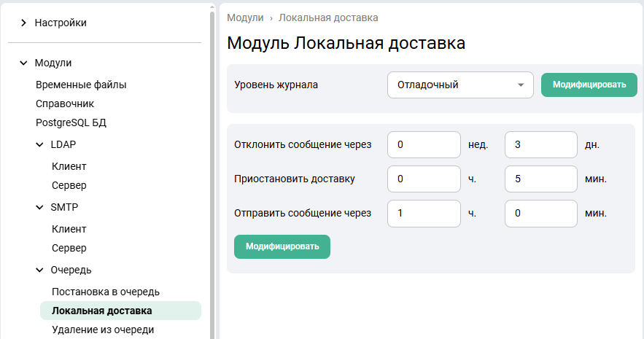Collapse the SMTP tree node
The height and width of the screenshot is (339, 644).
point(39,207)
